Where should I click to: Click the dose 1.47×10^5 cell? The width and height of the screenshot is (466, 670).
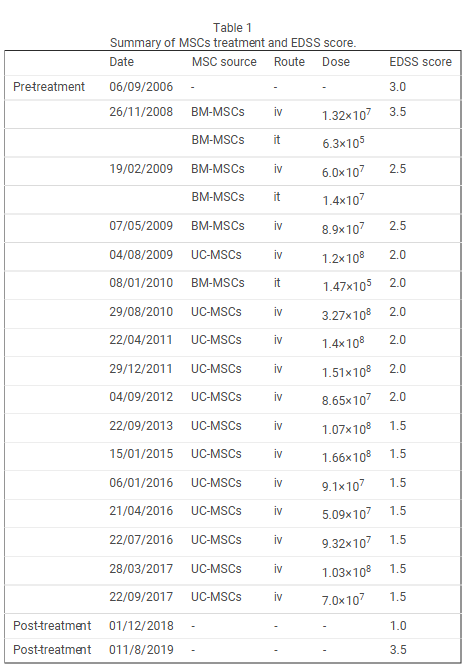[x=347, y=285]
